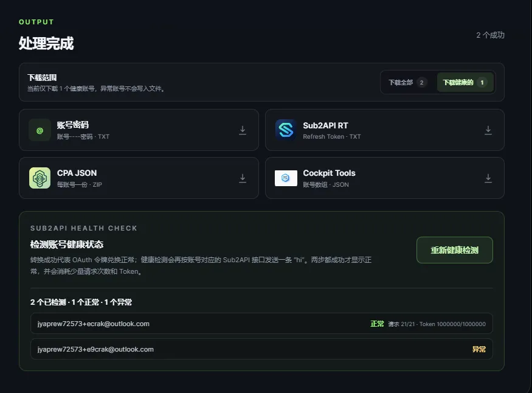Image resolution: width=532 pixels, height=393 pixels.
Task: Download the Sub2API RT refresh token file
Action: pyautogui.click(x=488, y=130)
